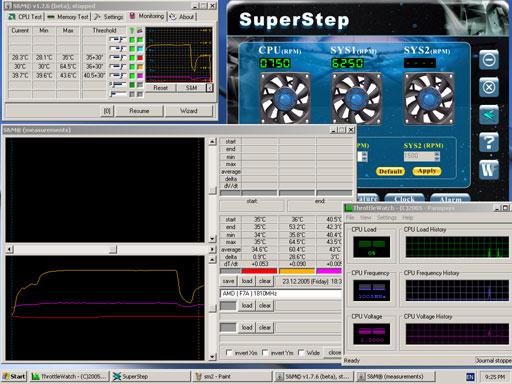Switch to the Memory Test tab
Viewport: 512px width, 384px height.
pyautogui.click(x=68, y=16)
